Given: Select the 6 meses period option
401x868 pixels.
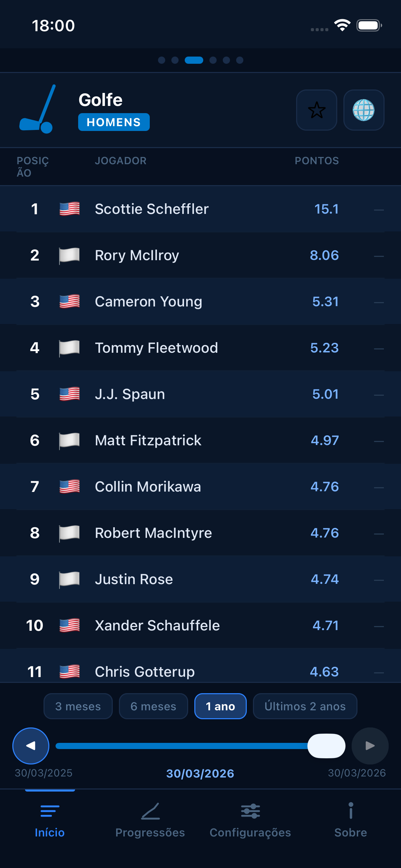Looking at the screenshot, I should (x=153, y=706).
